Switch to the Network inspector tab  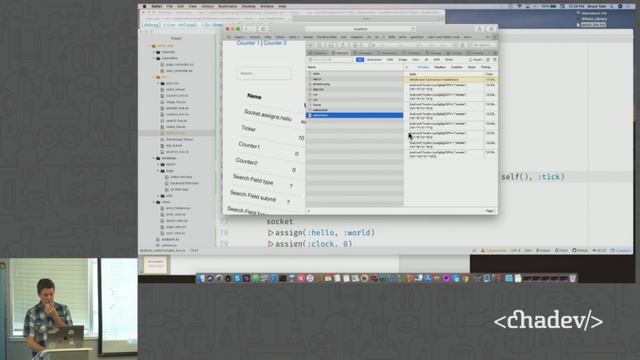340,53
